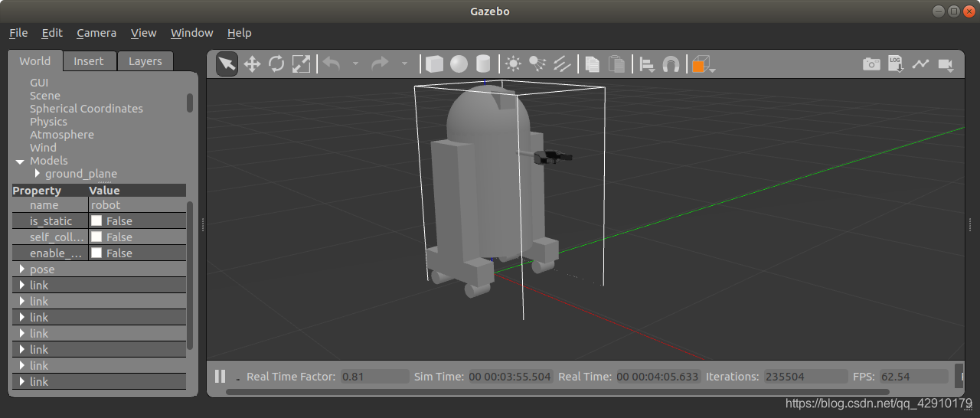The width and height of the screenshot is (980, 418).
Task: Toggle the is_static checkbox
Action: pos(96,220)
